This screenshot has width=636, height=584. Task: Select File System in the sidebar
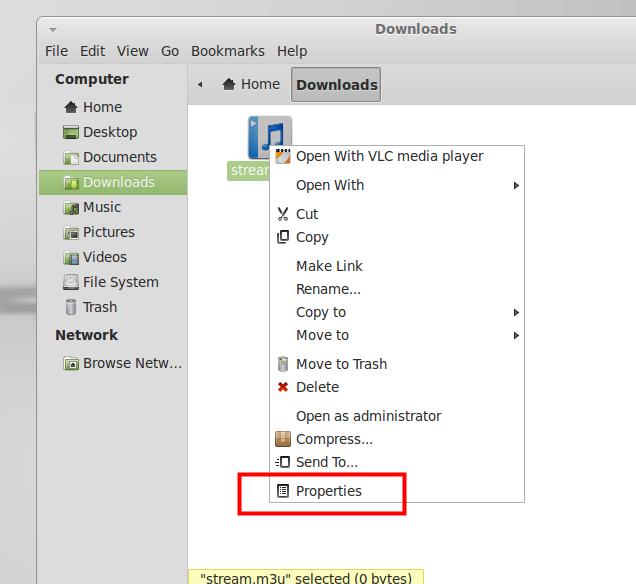[113, 282]
